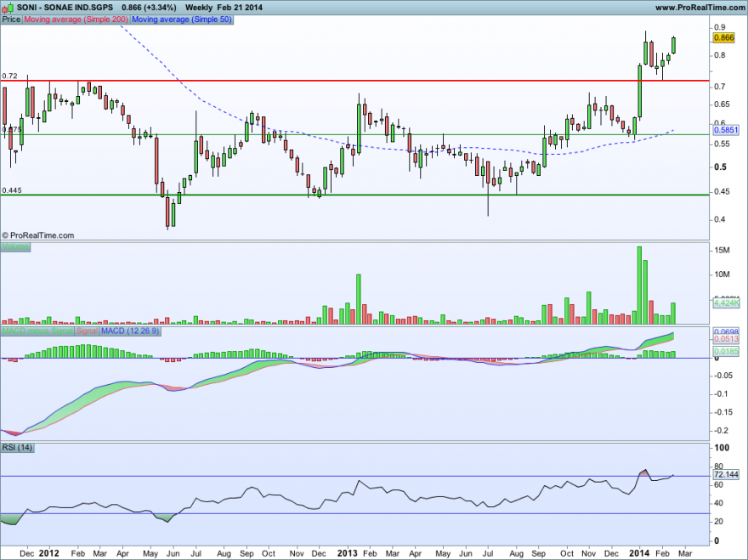Viewport: 748px width, 560px height.
Task: Toggle the Moving average (Simple 200) overlay
Action: [75, 19]
